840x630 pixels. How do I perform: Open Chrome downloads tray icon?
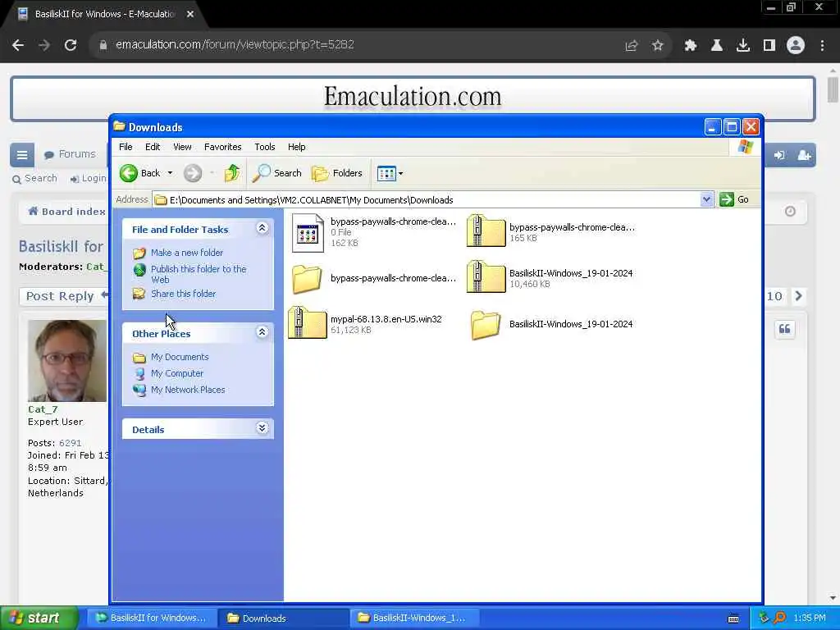742,46
